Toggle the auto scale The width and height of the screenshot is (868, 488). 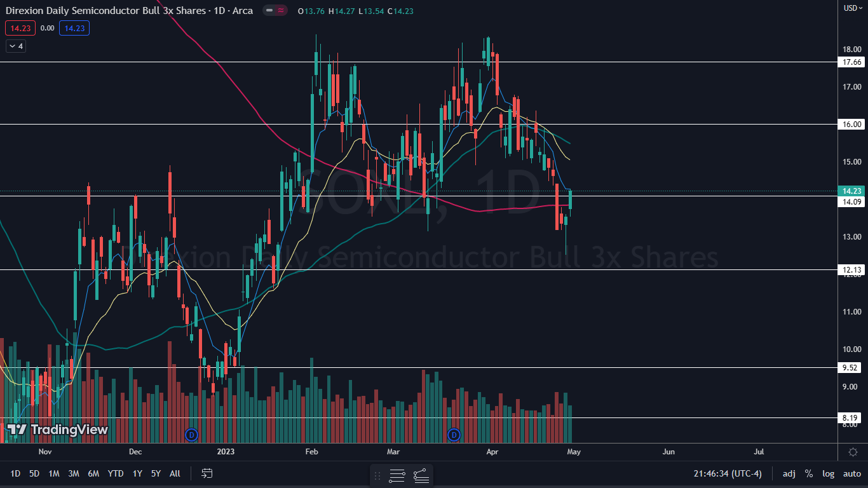[x=851, y=473]
